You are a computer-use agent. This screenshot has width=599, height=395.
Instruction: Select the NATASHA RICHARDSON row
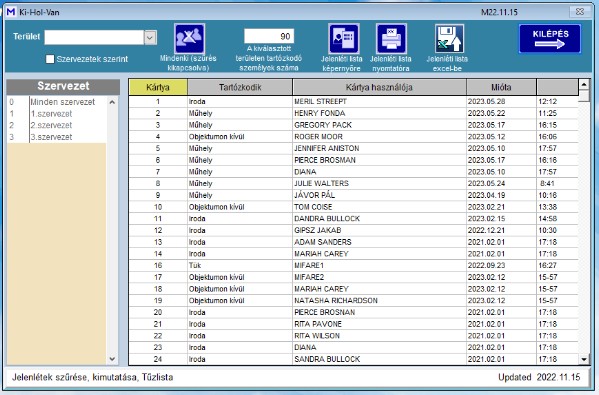[x=353, y=301]
